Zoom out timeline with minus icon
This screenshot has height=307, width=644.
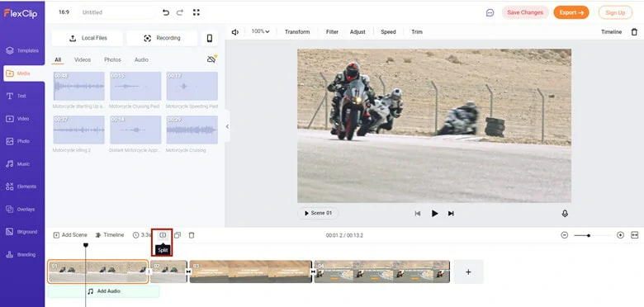tap(564, 235)
